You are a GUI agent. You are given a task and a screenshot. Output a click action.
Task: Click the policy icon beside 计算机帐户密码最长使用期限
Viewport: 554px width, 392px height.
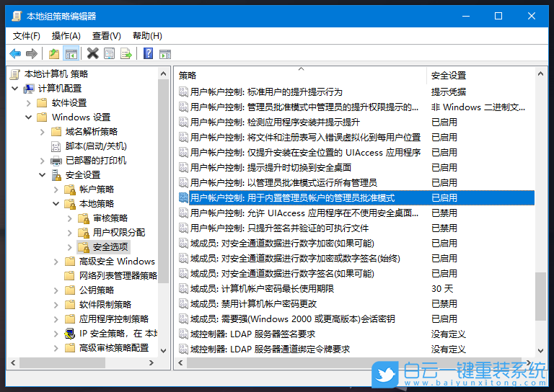tap(183, 289)
